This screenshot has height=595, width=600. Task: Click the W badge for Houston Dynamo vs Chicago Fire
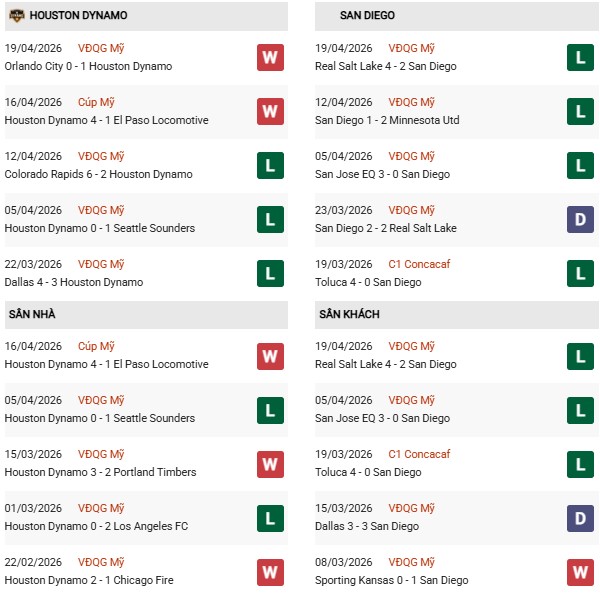pyautogui.click(x=269, y=571)
